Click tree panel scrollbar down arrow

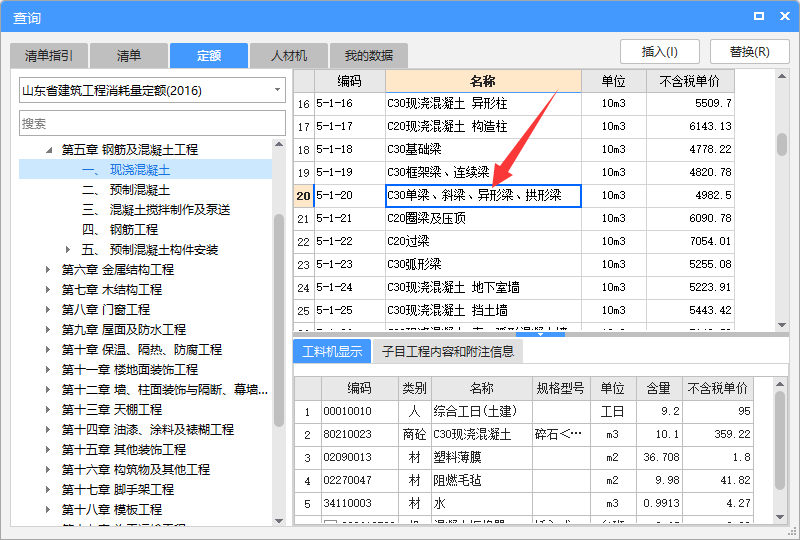pyautogui.click(x=279, y=521)
